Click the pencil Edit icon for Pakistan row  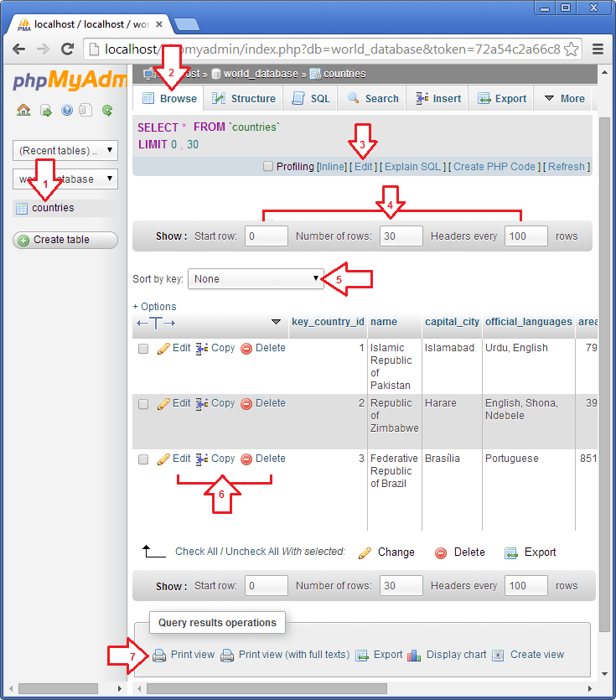click(x=163, y=349)
